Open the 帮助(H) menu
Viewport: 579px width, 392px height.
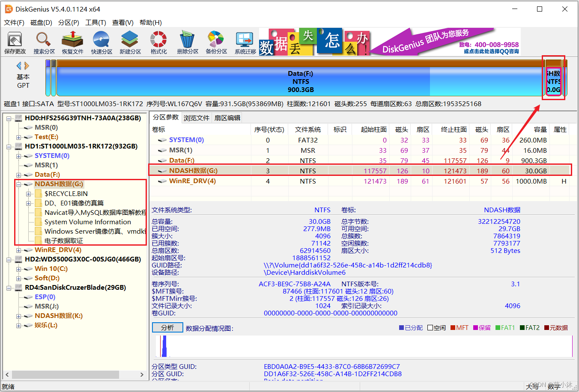150,22
